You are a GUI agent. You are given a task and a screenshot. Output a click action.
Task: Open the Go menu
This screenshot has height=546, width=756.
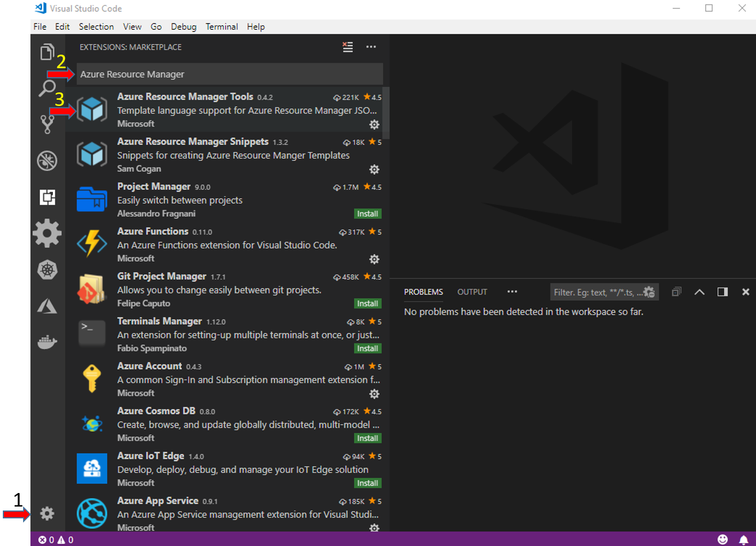tap(156, 26)
